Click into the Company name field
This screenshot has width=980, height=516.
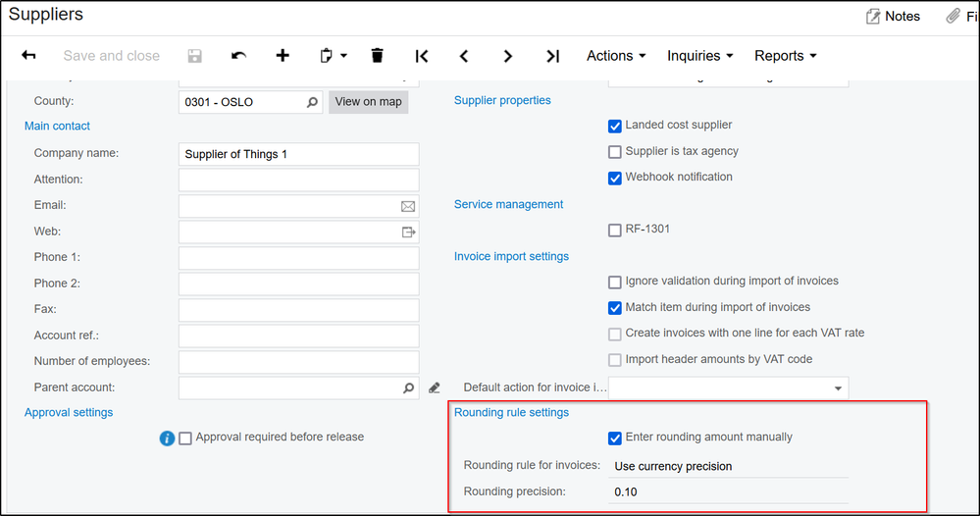(x=298, y=154)
